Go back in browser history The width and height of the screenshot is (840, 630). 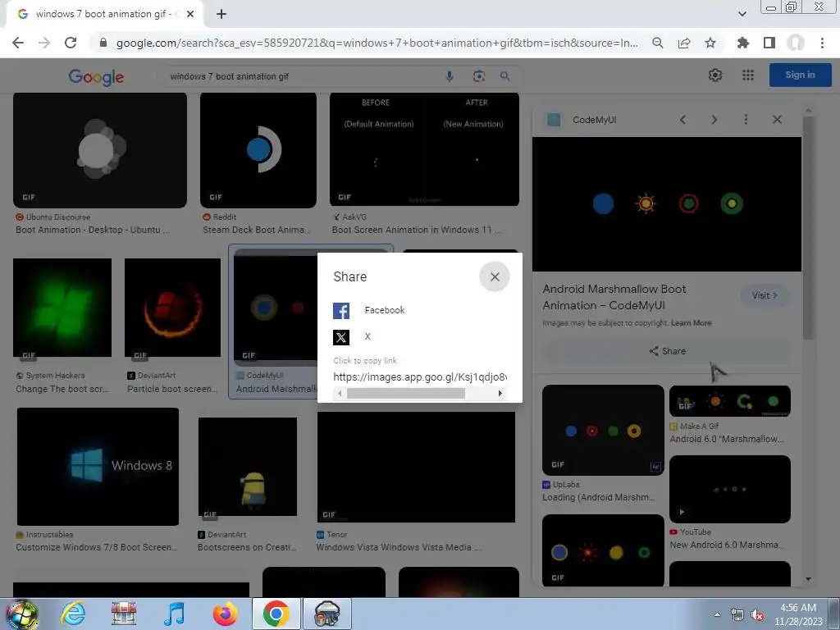18,43
